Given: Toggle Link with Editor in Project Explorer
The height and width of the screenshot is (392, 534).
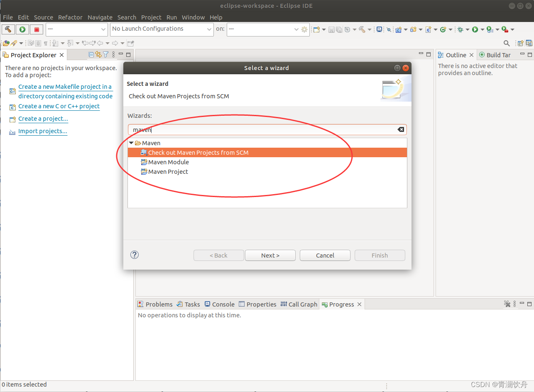Looking at the screenshot, I should (x=98, y=55).
